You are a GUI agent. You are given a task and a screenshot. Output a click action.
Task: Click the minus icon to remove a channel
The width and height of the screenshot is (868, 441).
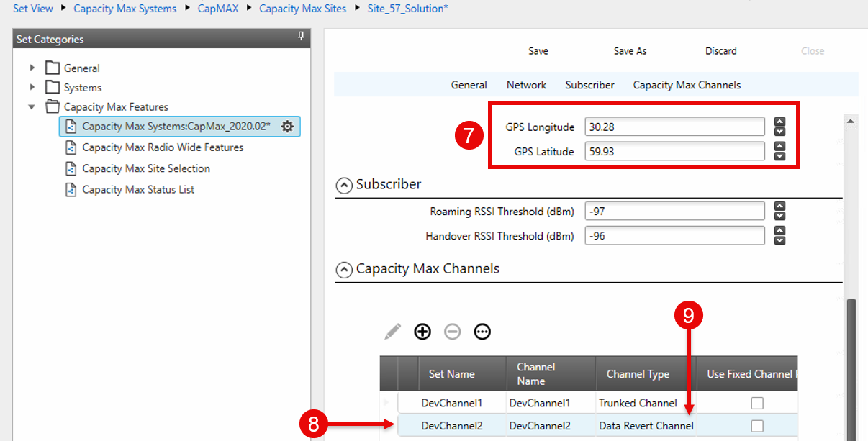click(x=452, y=332)
